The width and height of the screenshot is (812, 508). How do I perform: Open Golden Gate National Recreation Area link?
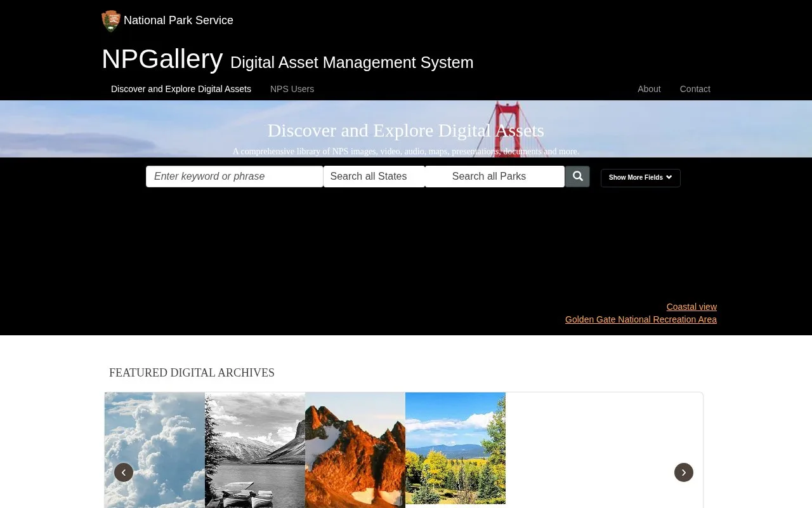641,319
